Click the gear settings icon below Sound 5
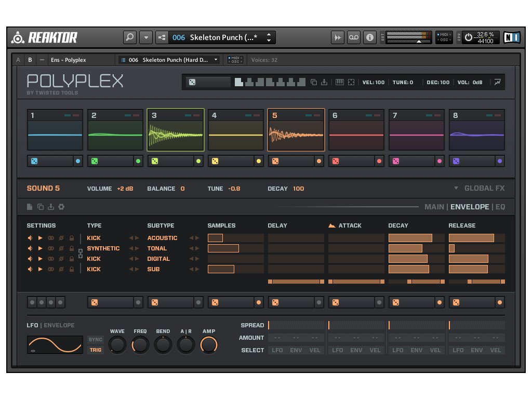The width and height of the screenshot is (532, 399). (x=61, y=207)
